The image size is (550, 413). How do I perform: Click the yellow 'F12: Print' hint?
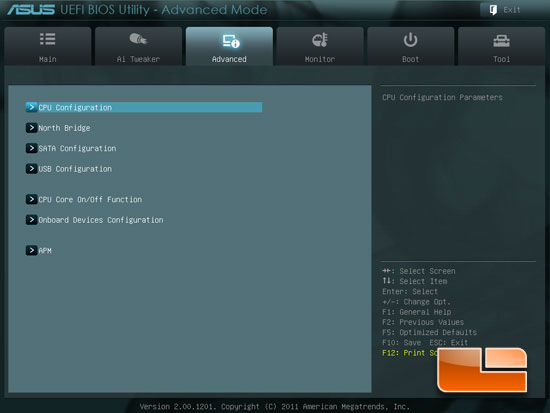point(403,353)
